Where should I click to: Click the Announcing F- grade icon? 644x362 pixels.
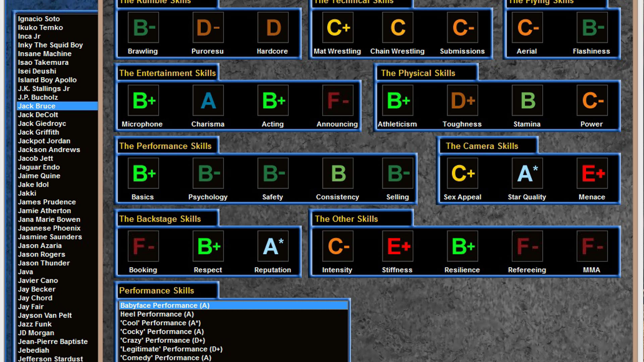(338, 100)
